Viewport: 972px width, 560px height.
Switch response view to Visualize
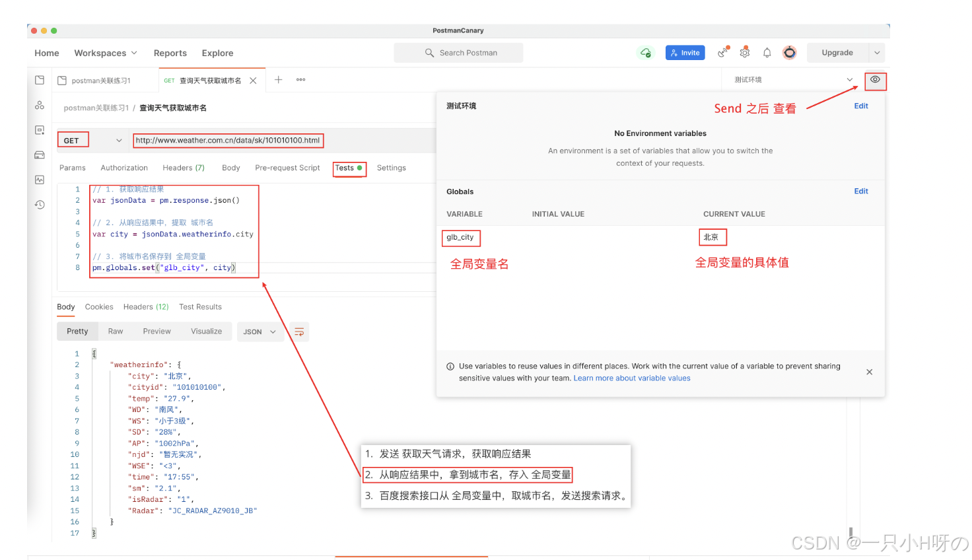click(207, 332)
